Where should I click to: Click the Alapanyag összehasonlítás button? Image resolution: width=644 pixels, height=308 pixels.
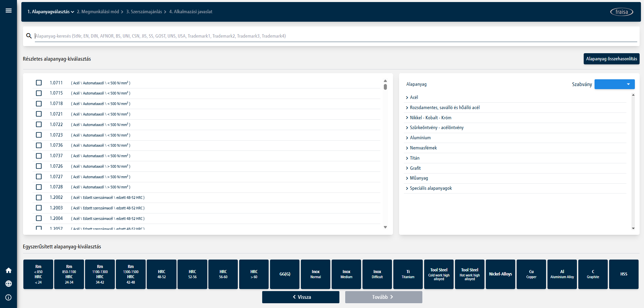(x=611, y=59)
